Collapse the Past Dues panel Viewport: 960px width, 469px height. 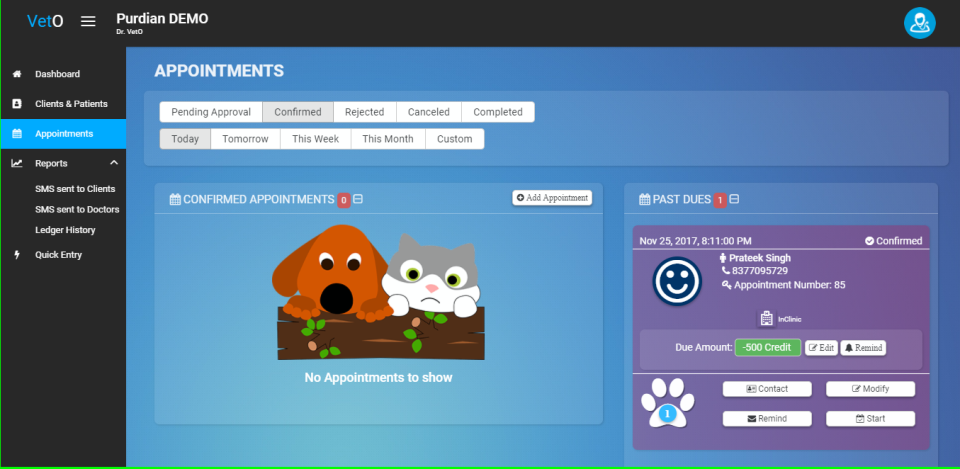[x=734, y=200]
